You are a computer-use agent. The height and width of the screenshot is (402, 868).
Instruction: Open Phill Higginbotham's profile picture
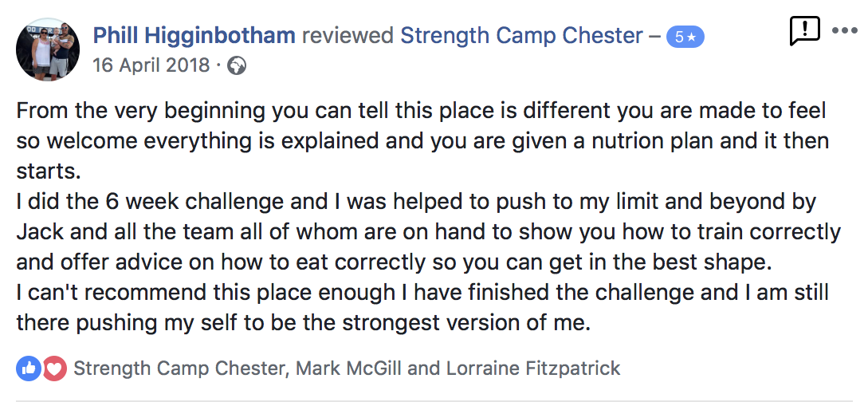(x=48, y=49)
